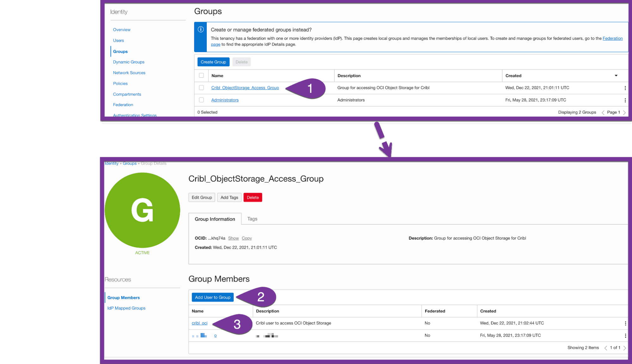This screenshot has height=364, width=632.
Task: Open the cribl_oci user link
Action: coord(199,323)
